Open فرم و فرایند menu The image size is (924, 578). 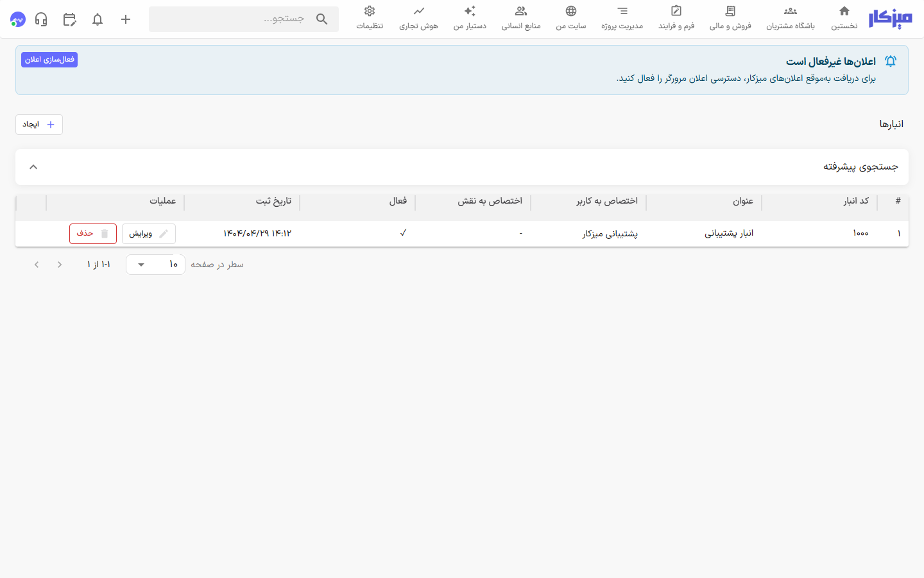point(676,18)
